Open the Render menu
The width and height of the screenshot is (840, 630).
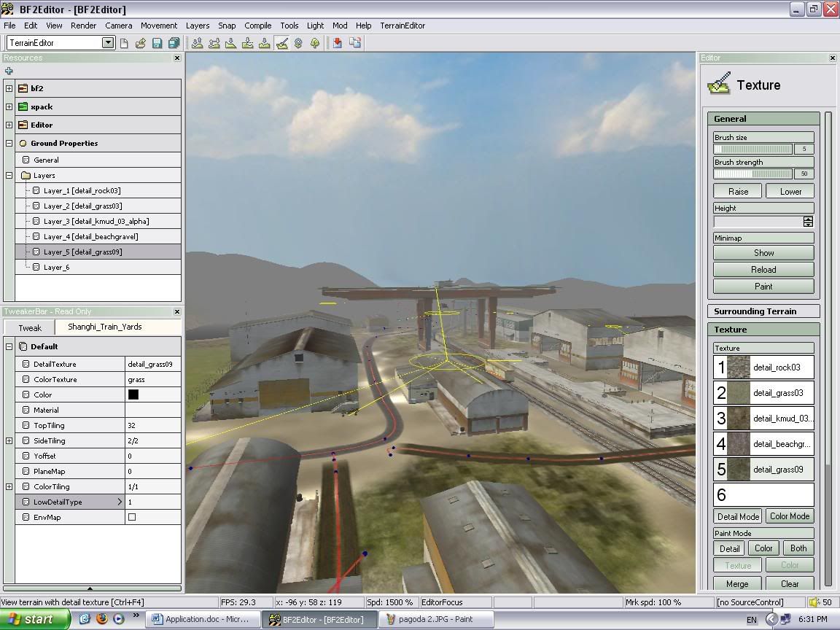[x=84, y=26]
